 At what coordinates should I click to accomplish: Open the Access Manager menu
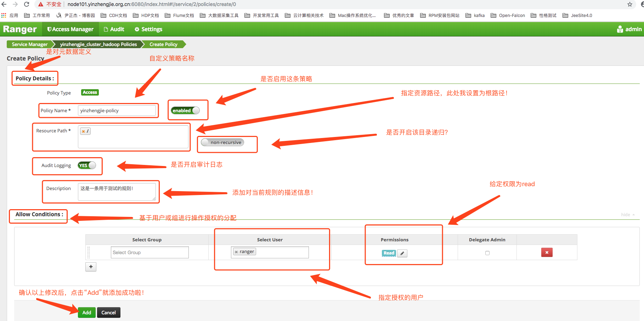coord(70,29)
